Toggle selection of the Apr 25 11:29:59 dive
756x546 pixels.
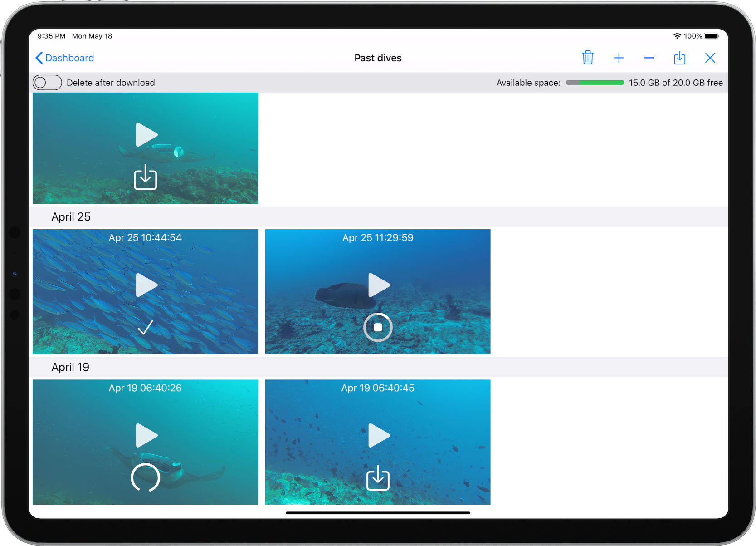pos(378,237)
